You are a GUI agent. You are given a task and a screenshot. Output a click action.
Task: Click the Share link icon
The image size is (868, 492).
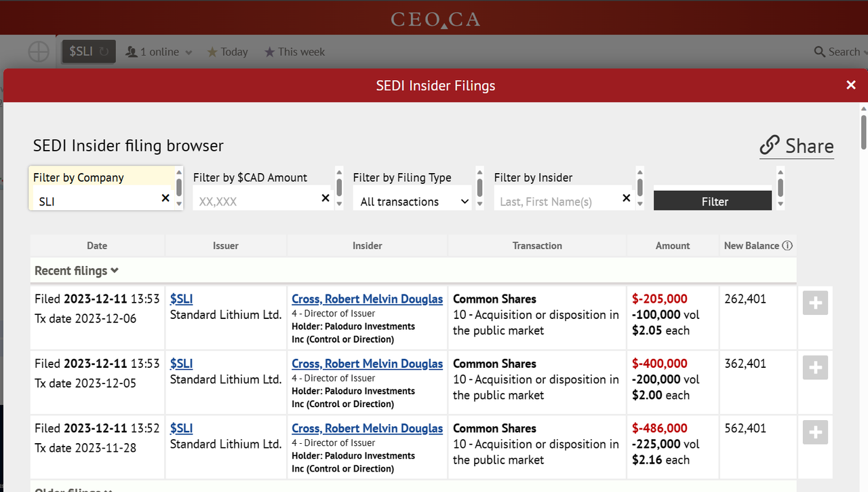(x=770, y=145)
